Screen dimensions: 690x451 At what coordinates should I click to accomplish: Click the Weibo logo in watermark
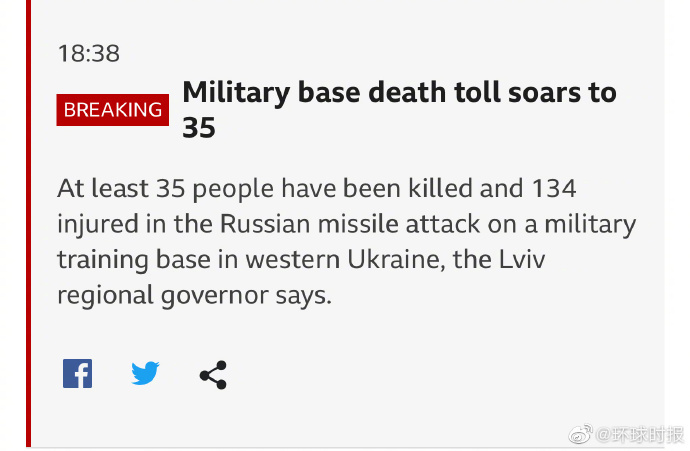coord(580,434)
